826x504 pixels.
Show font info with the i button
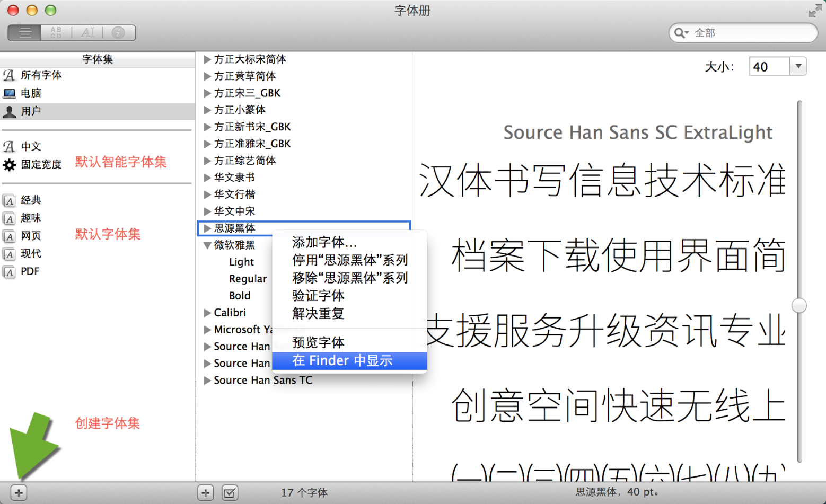119,33
